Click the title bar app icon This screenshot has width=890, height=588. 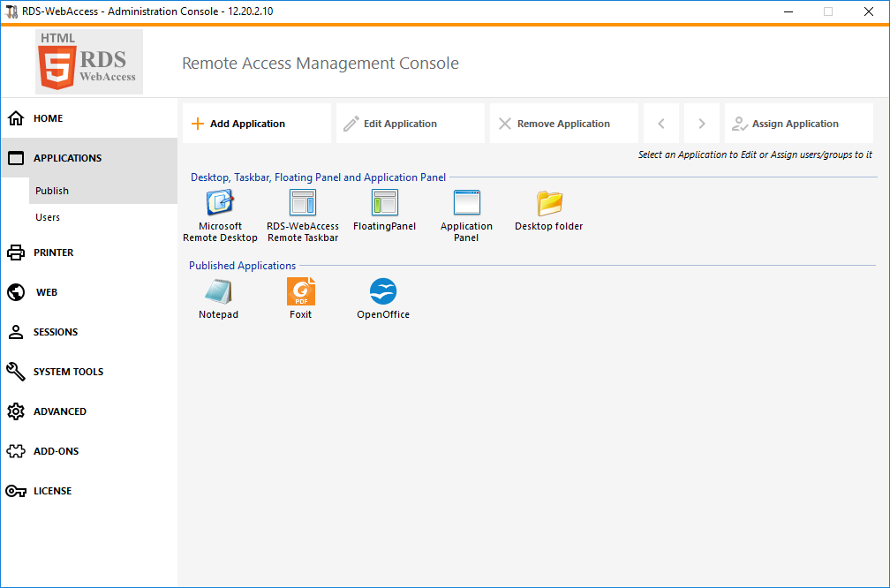[11, 11]
